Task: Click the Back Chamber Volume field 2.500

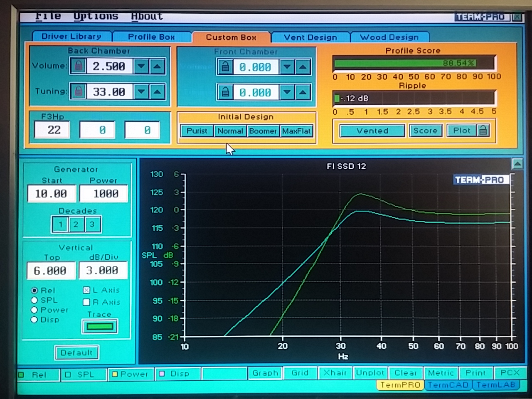Action: pyautogui.click(x=109, y=66)
